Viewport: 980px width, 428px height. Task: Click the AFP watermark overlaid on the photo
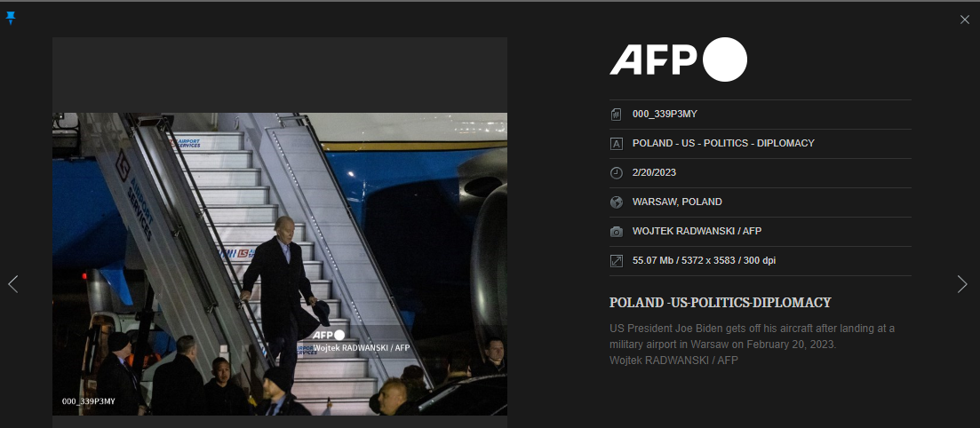pyautogui.click(x=328, y=335)
